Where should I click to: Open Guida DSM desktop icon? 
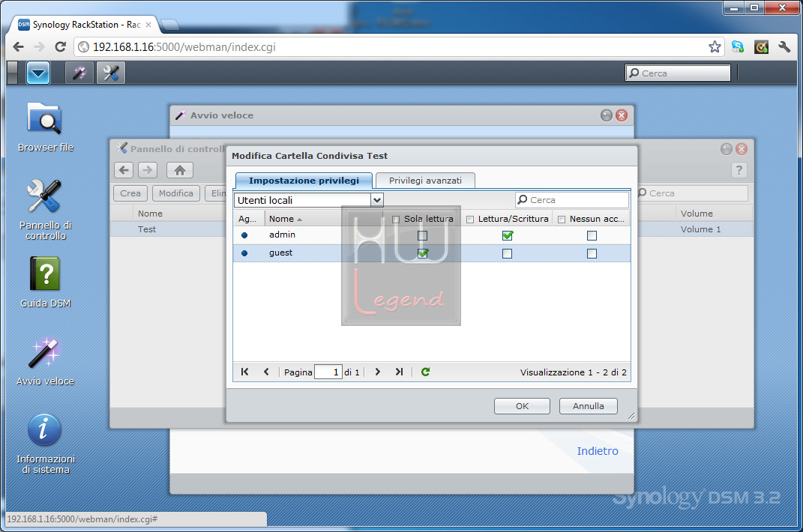tap(45, 282)
